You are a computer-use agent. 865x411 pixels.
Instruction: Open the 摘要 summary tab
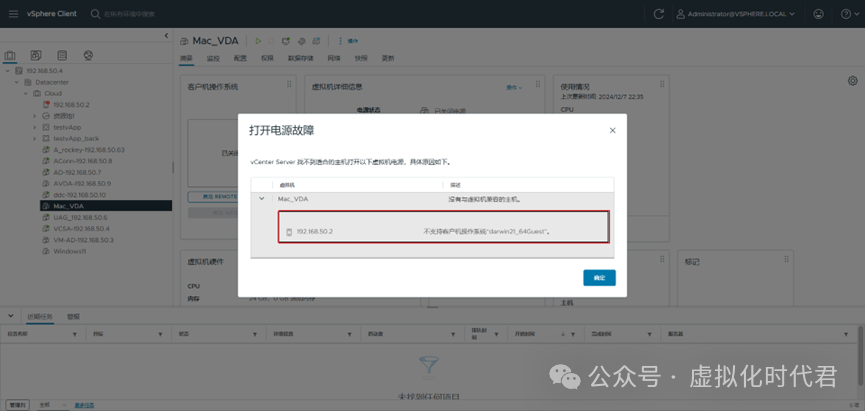(x=186, y=58)
